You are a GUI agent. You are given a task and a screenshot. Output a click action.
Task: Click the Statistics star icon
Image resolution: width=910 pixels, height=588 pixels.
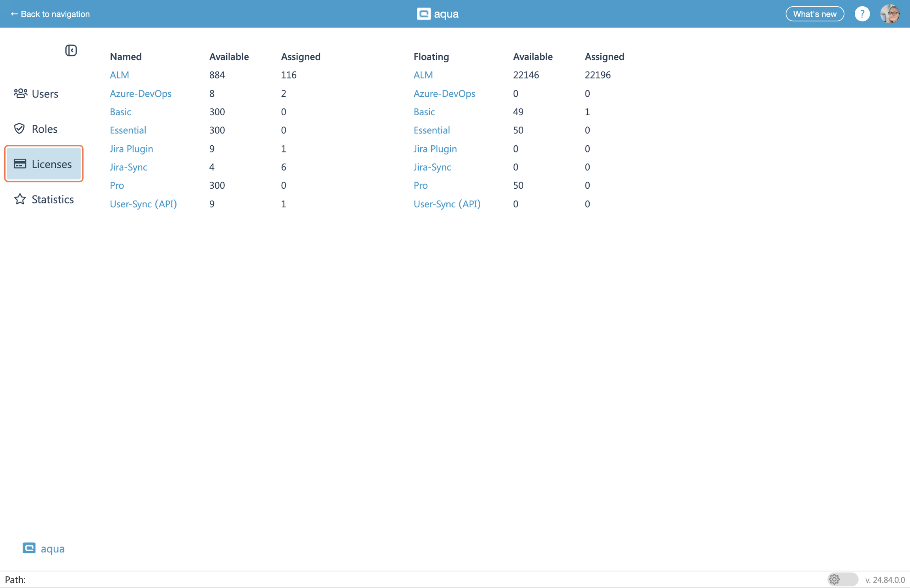pyautogui.click(x=20, y=199)
